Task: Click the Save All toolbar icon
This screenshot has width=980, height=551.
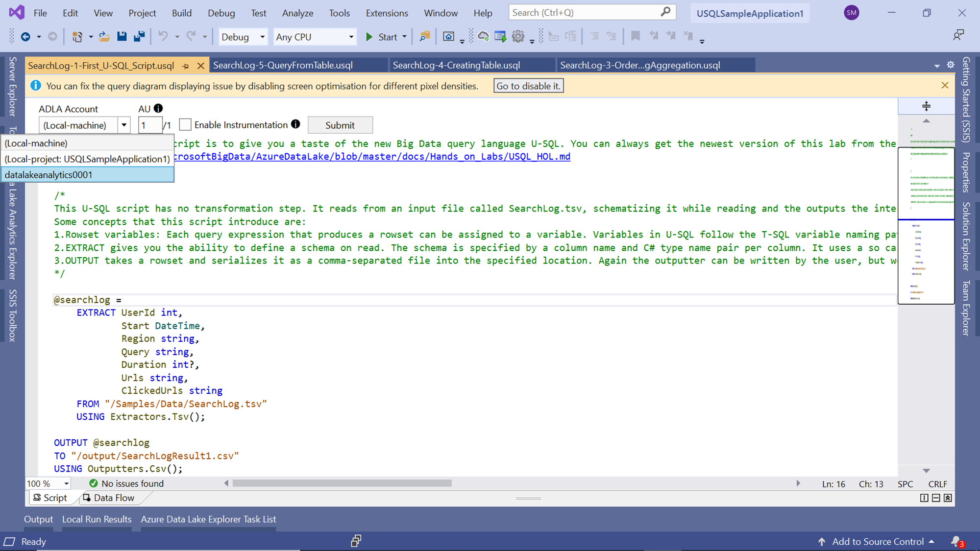Action: click(x=140, y=36)
